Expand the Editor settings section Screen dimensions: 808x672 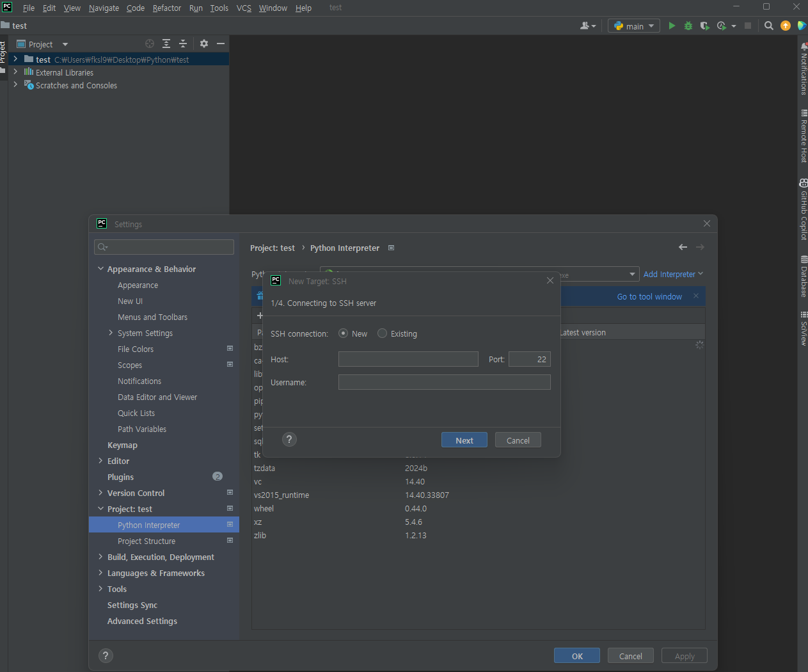[x=100, y=461]
